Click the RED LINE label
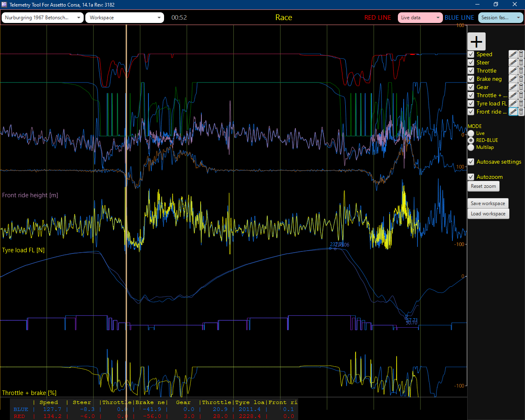Screen dimensions: 525x420 click(x=378, y=18)
